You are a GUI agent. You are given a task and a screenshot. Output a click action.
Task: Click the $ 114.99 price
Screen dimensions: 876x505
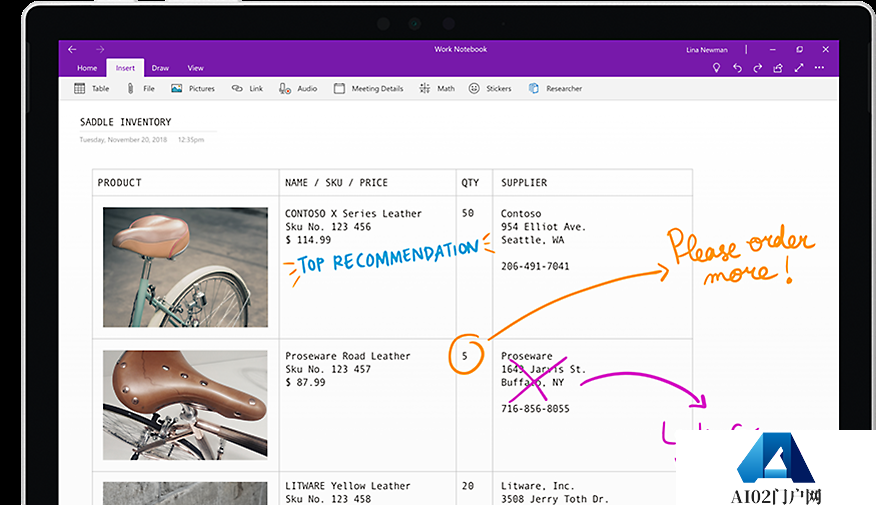(308, 240)
